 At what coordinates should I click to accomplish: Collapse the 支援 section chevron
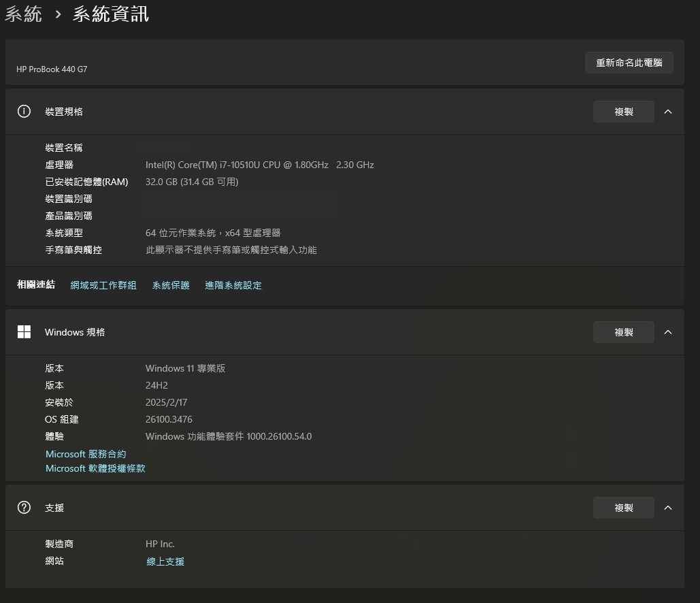pyautogui.click(x=668, y=508)
